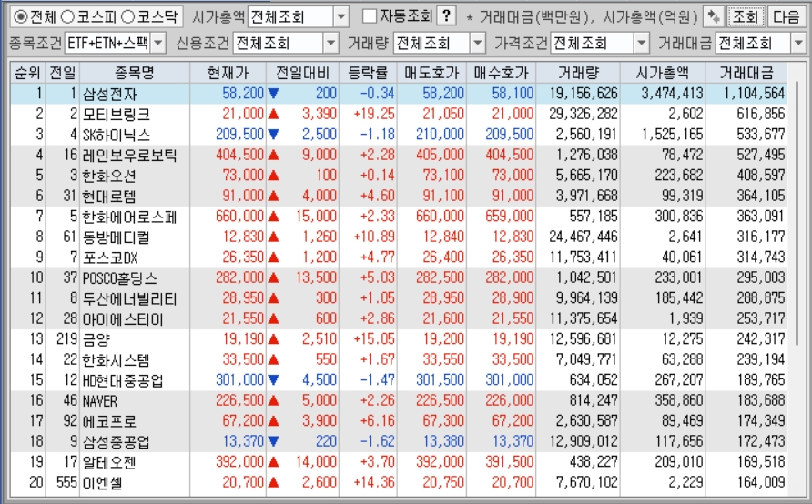Sort by 순위 column header

pos(28,73)
